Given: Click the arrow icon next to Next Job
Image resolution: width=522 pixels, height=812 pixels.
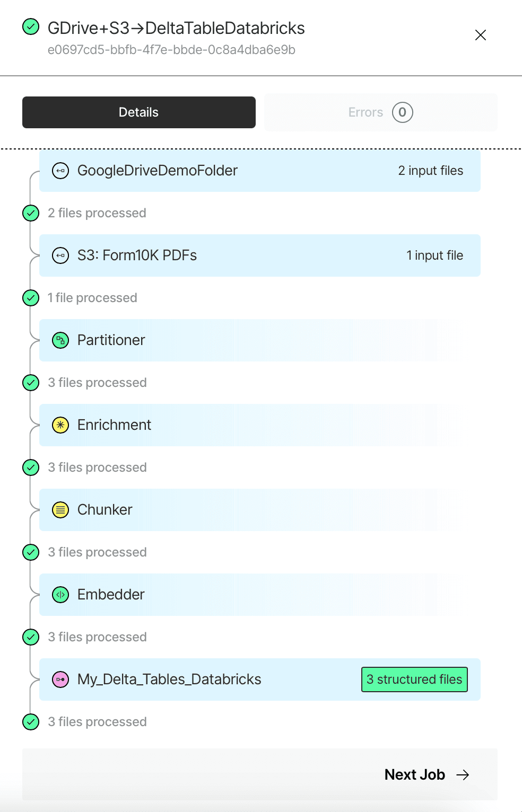Looking at the screenshot, I should (x=463, y=775).
